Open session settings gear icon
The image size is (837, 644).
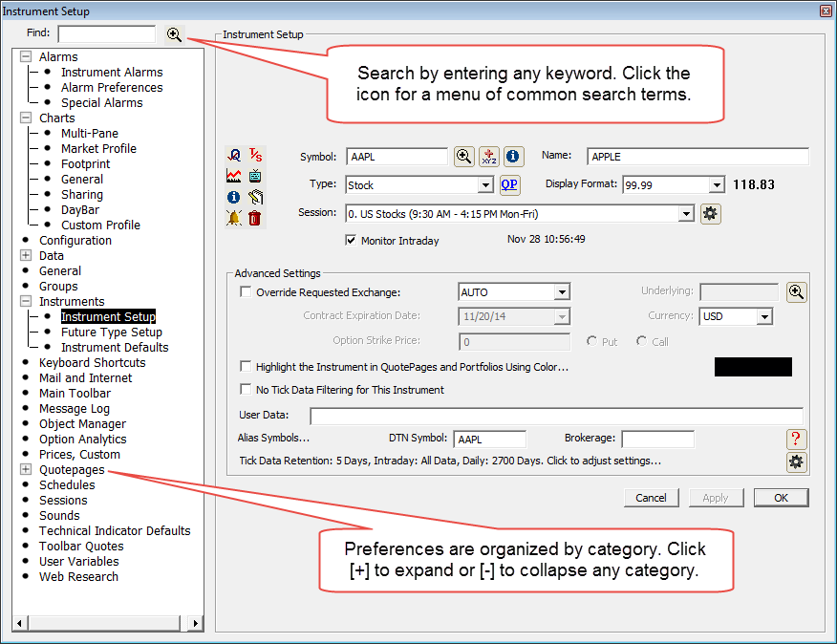[x=711, y=214]
